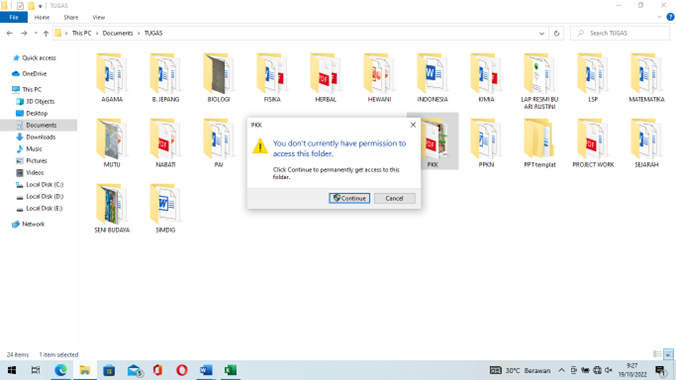
Task: Open the Windows Start menu
Action: coord(12,370)
